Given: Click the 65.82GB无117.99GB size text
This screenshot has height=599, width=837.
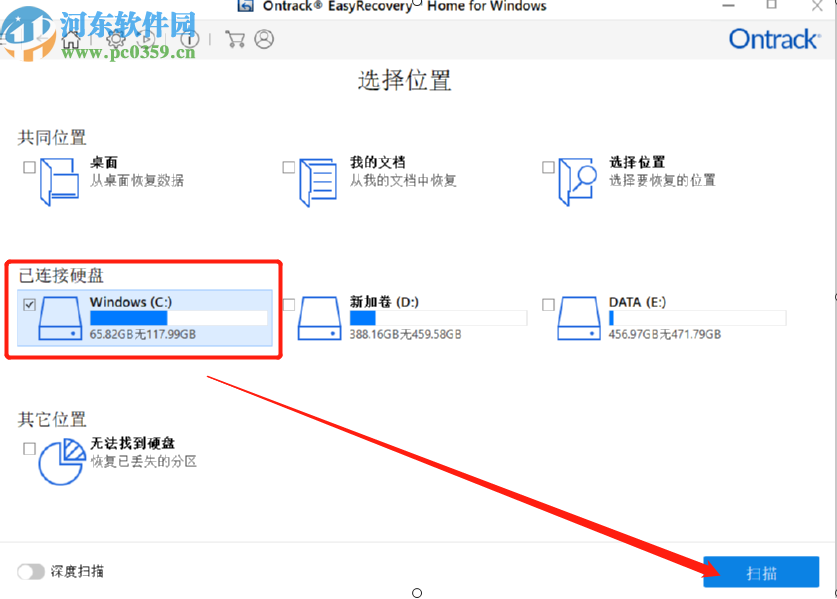Looking at the screenshot, I should click(143, 334).
